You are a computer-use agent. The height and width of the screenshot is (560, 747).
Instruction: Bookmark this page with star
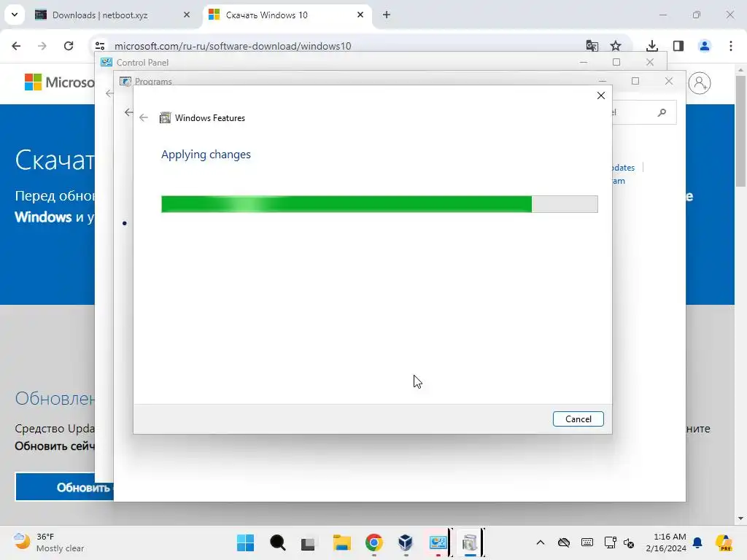(616, 46)
